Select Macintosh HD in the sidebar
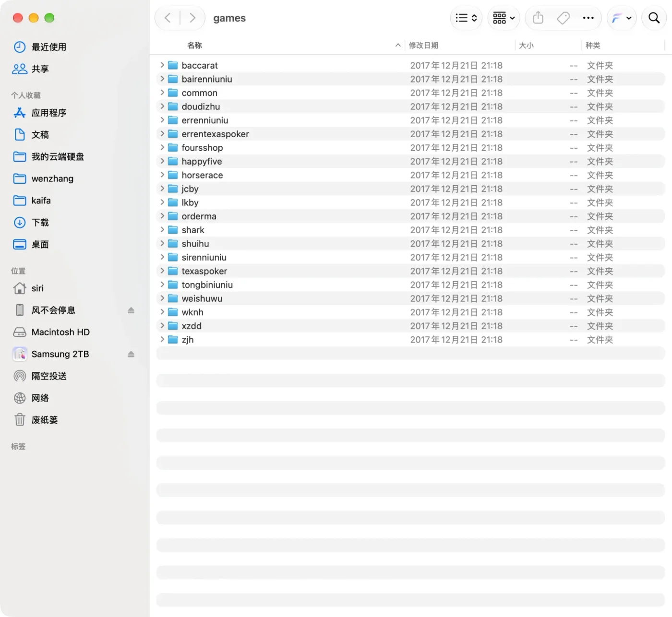Image resolution: width=672 pixels, height=617 pixels. click(51, 332)
